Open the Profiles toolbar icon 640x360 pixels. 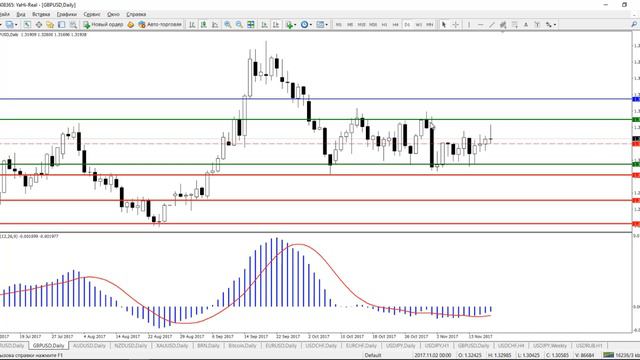(x=9, y=24)
